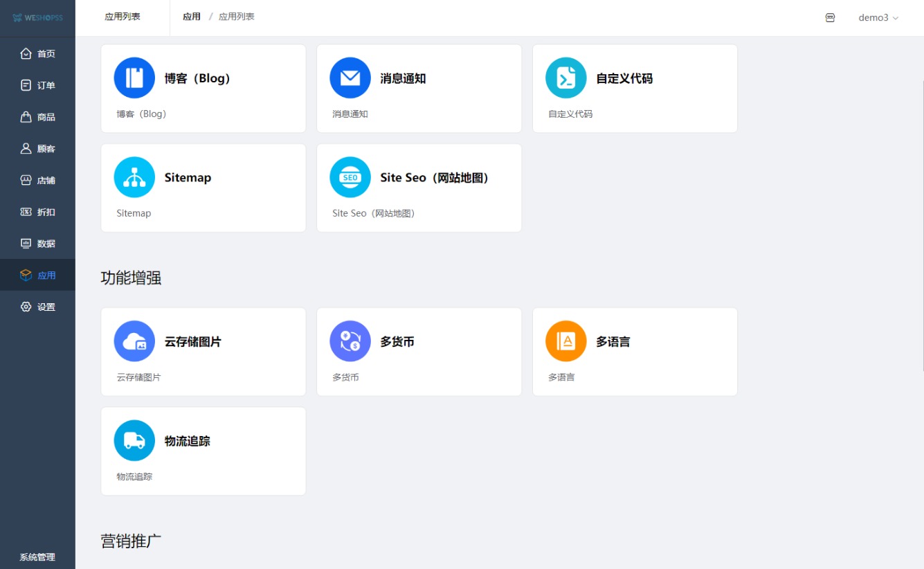924x569 pixels.
Task: Open the 消息通知 envelope icon
Action: (350, 78)
